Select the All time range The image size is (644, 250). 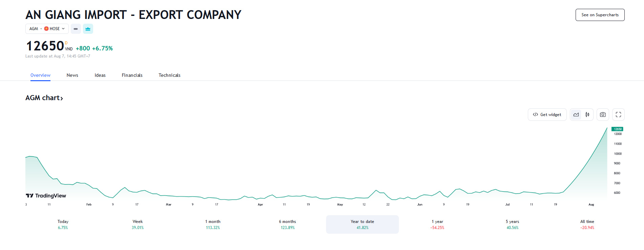(587, 224)
